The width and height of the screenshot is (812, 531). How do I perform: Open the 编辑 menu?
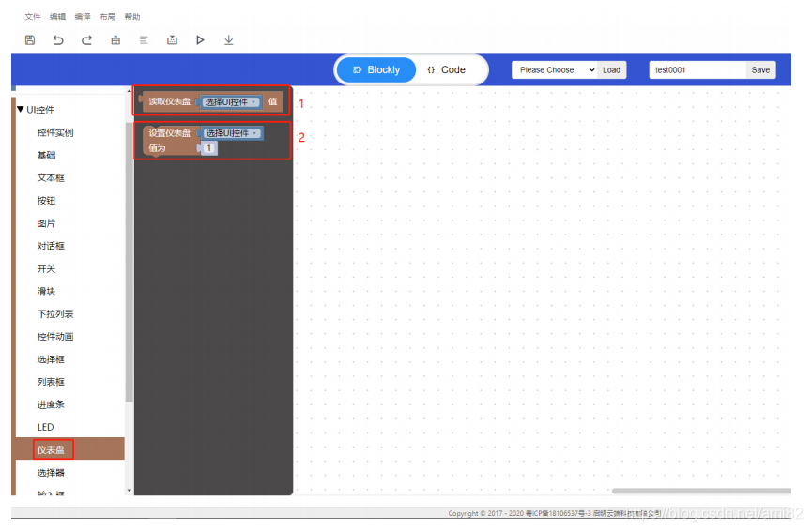click(x=57, y=17)
